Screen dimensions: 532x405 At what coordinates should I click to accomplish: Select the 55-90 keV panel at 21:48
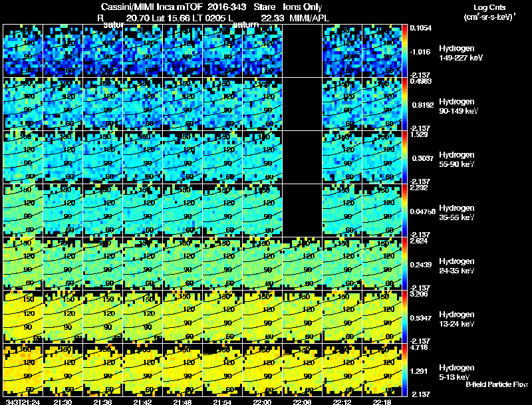[182, 157]
